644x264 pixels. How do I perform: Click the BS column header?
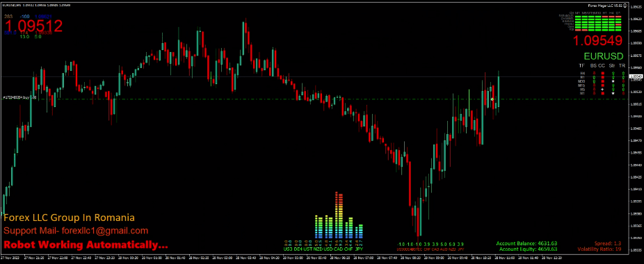click(x=593, y=65)
